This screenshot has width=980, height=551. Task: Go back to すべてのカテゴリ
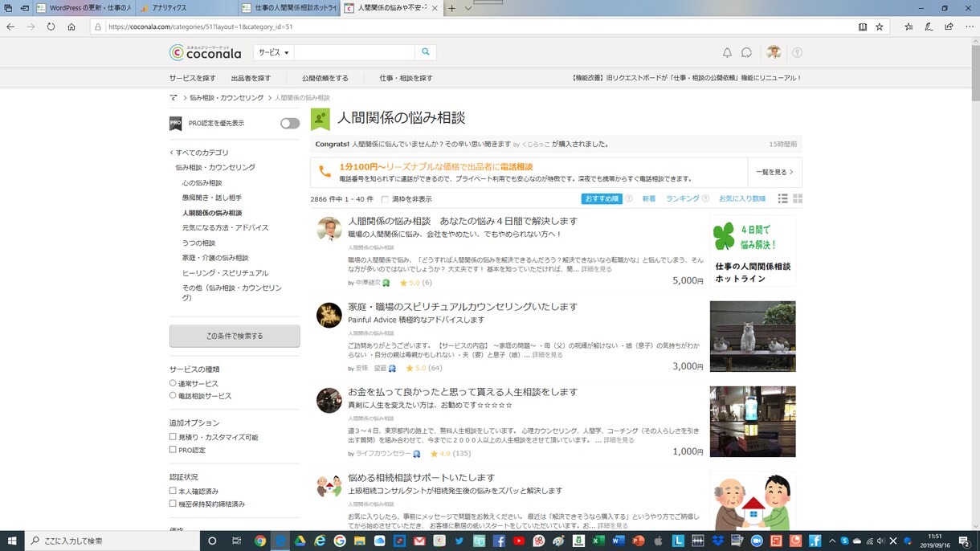tap(200, 153)
